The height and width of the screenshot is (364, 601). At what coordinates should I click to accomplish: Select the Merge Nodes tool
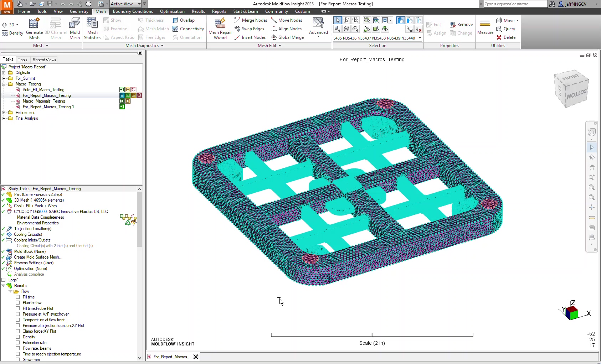(x=251, y=20)
